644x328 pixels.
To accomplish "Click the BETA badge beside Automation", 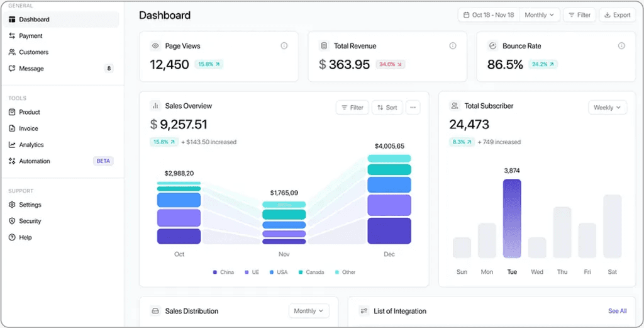I will pos(103,161).
